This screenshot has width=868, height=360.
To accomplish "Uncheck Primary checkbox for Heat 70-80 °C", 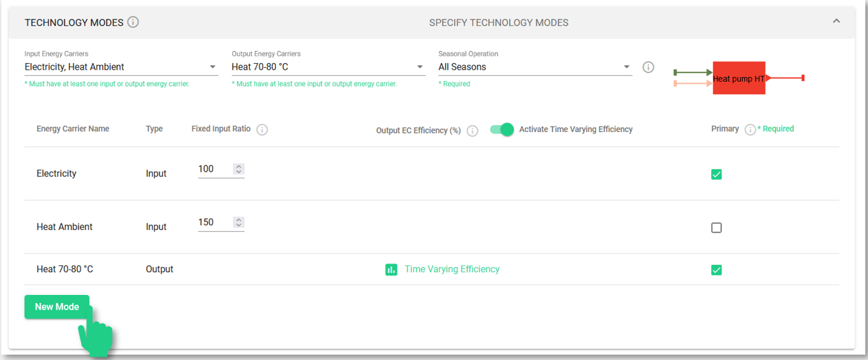I will tap(716, 270).
